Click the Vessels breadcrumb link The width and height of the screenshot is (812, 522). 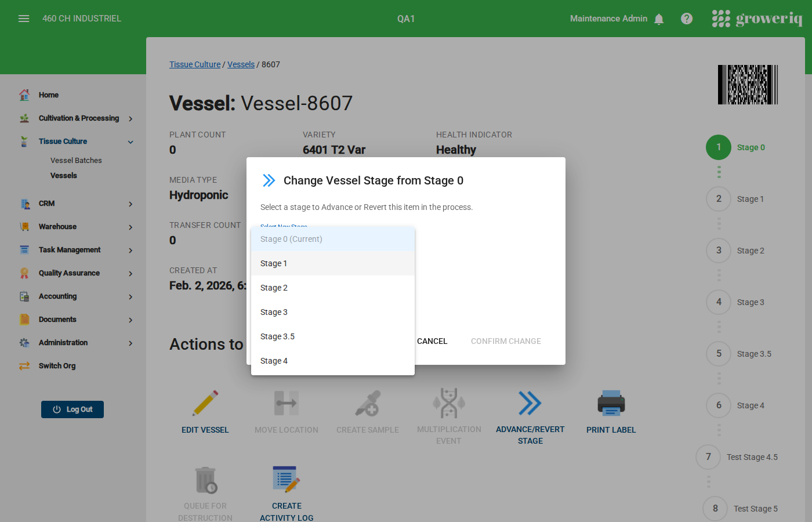point(241,64)
